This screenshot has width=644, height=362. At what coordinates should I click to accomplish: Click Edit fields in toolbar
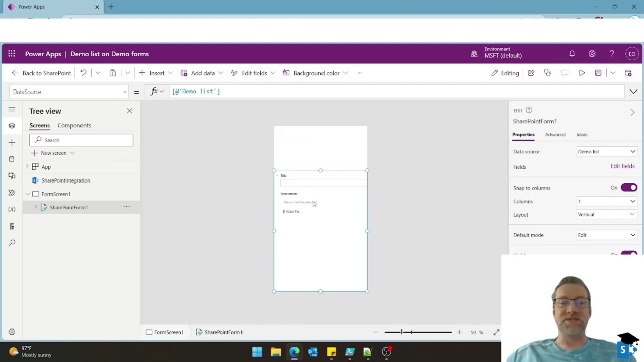coord(249,73)
